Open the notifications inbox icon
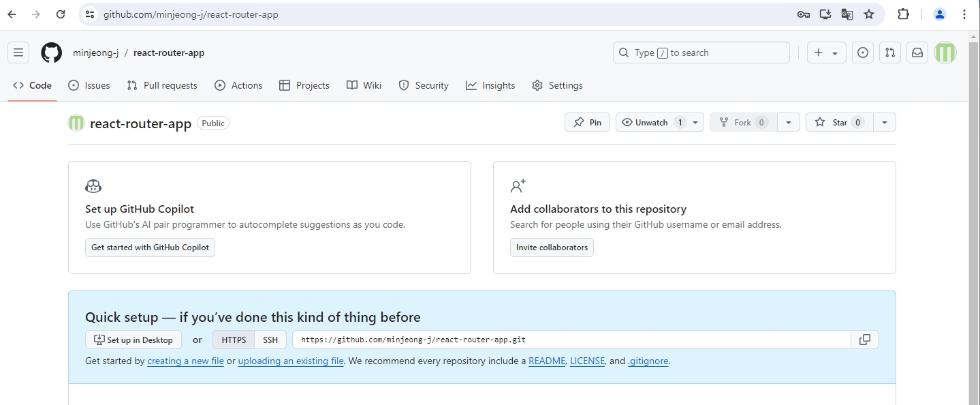 pos(917,52)
